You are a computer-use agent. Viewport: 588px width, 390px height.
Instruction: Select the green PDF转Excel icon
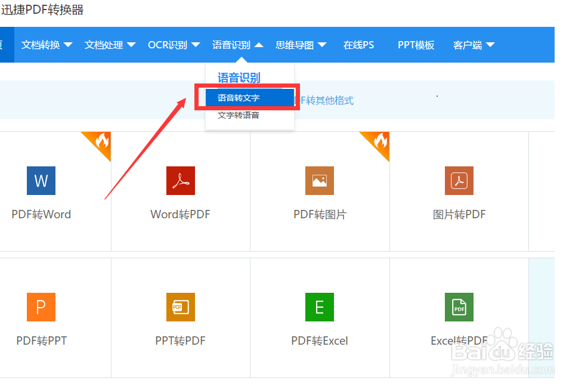click(319, 307)
